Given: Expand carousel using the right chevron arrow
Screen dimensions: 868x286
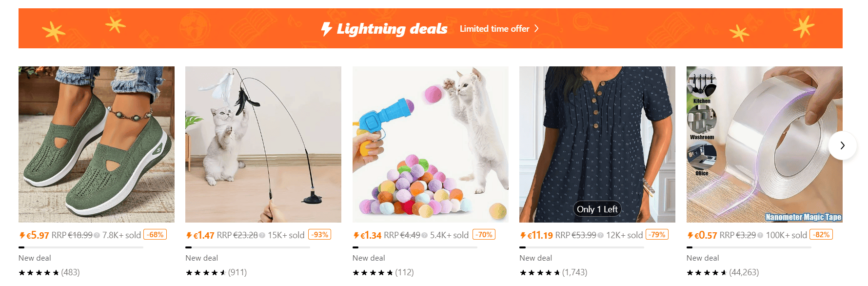Looking at the screenshot, I should [842, 145].
